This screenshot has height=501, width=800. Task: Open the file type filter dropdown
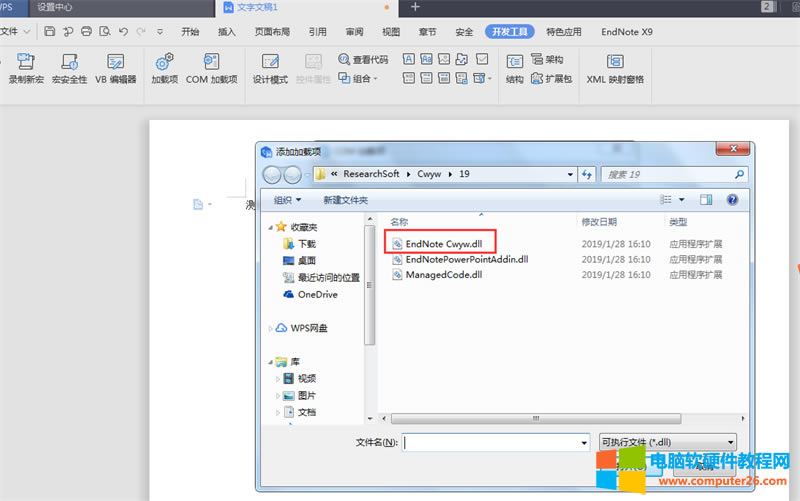point(667,441)
